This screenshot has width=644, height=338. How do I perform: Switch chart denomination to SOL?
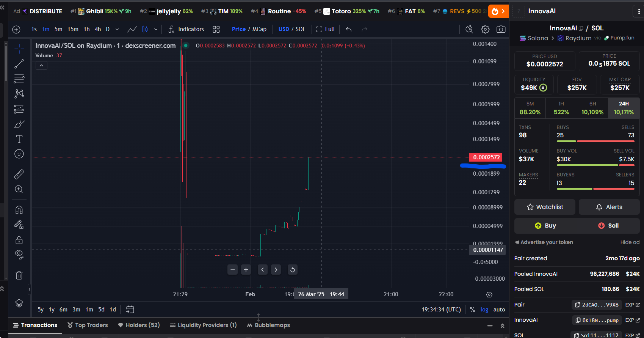[x=301, y=29]
